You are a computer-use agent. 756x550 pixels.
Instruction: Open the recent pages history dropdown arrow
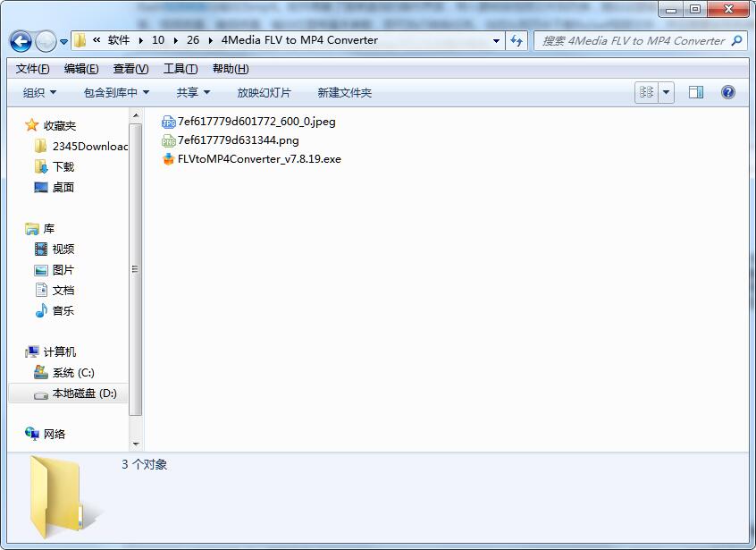63,42
